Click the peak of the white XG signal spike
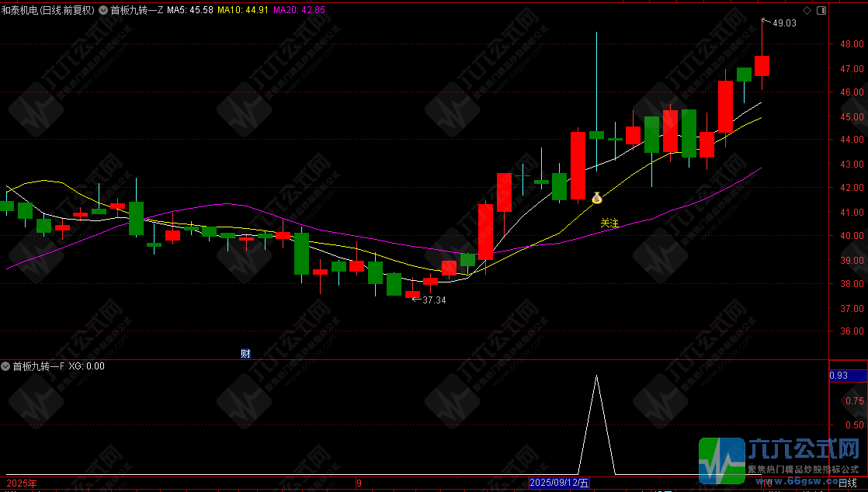The width and height of the screenshot is (868, 492). pyautogui.click(x=596, y=376)
